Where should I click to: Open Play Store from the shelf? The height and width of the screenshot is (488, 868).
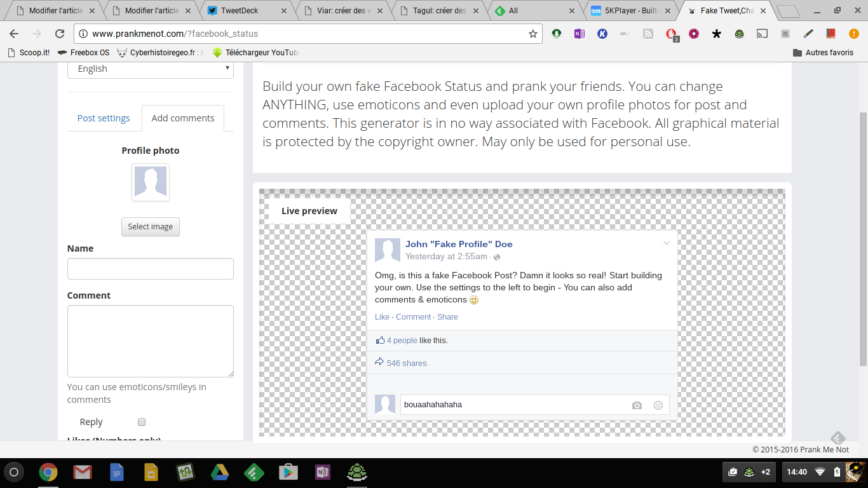pyautogui.click(x=288, y=472)
